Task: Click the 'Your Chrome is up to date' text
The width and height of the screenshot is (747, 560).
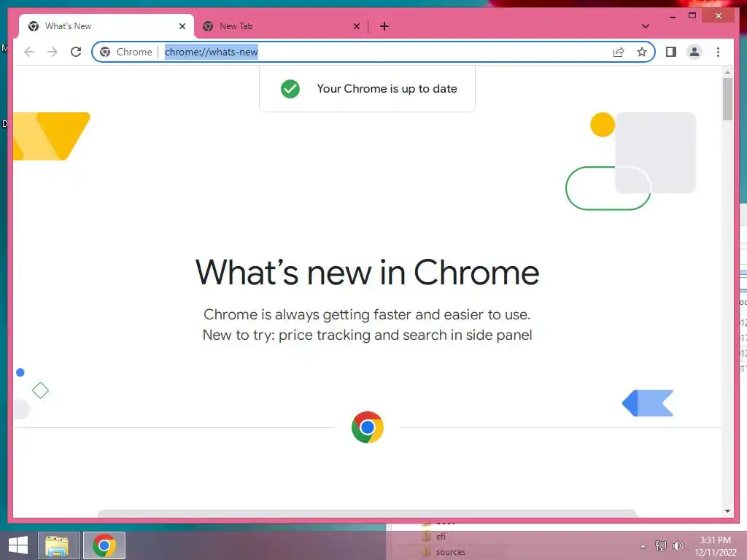Action: pyautogui.click(x=387, y=88)
